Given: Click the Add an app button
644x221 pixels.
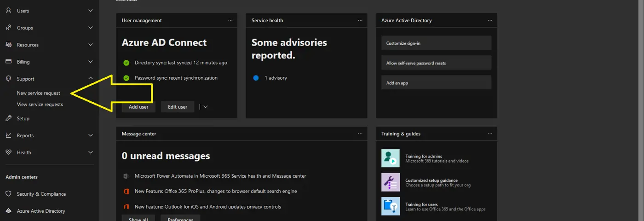Looking at the screenshot, I should tap(437, 82).
